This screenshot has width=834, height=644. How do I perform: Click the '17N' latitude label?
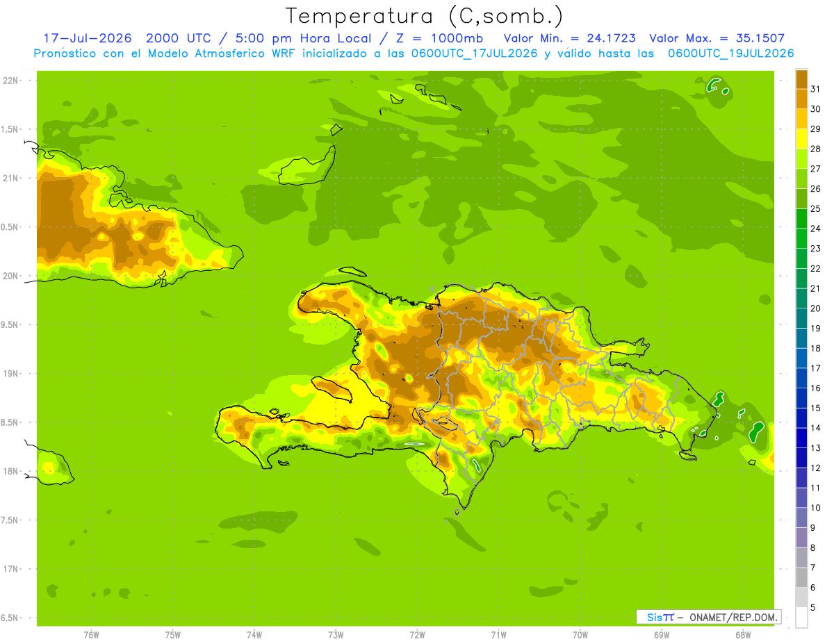pyautogui.click(x=10, y=569)
